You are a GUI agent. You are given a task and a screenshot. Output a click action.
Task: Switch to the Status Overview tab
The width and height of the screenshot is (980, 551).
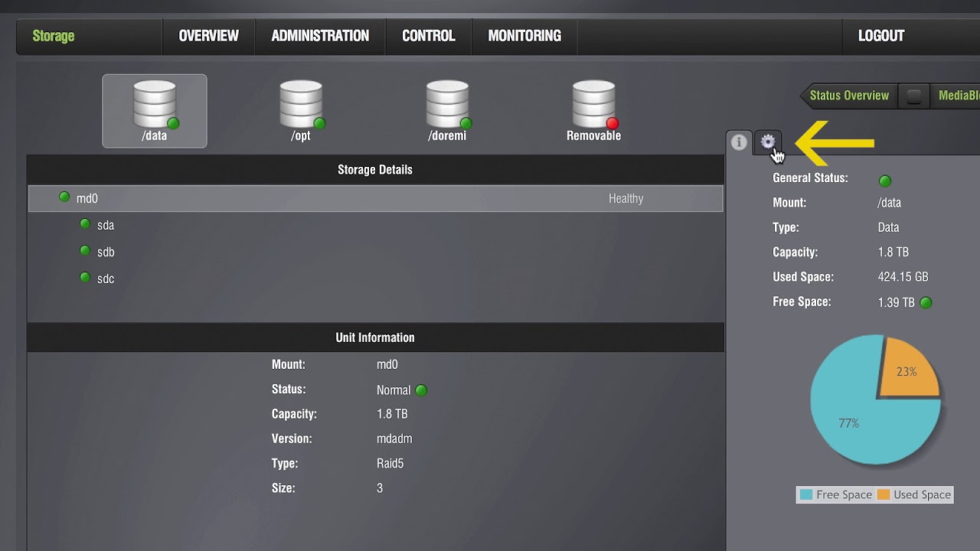(x=849, y=96)
